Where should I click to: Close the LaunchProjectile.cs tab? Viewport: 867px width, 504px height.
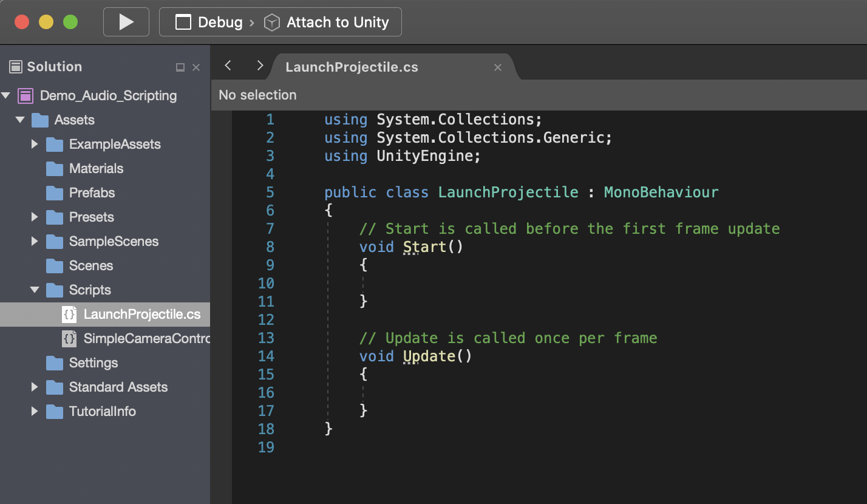(498, 67)
